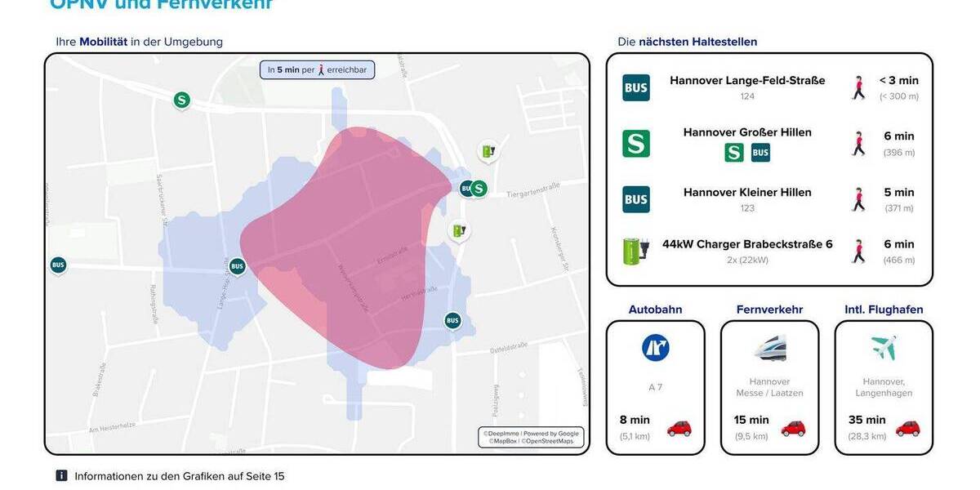Click the small BUS badge under Großer Hillen
This screenshot has width=980, height=490.
(760, 153)
